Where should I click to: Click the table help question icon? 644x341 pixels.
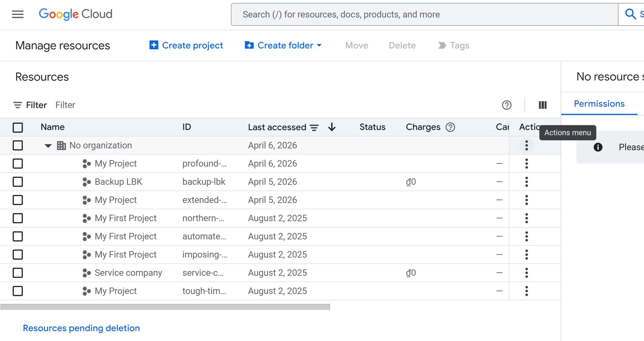click(x=506, y=105)
